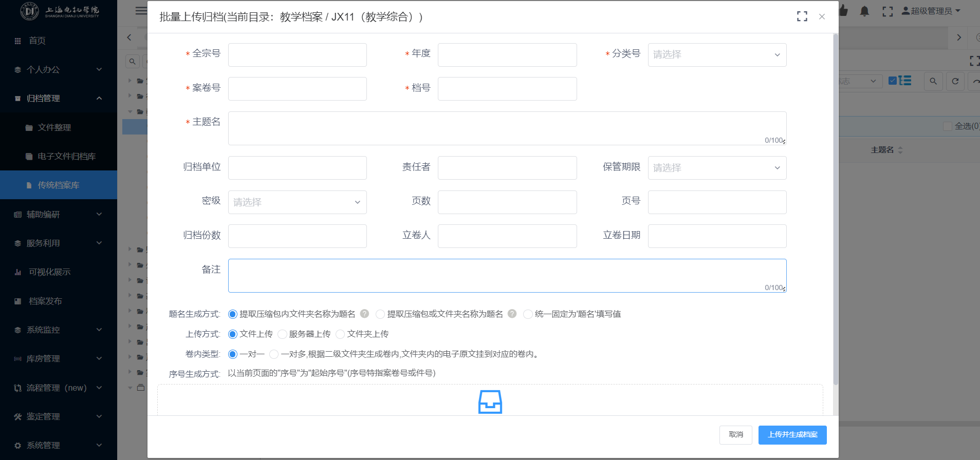The image size is (980, 460).
Task: Choose the 文件夹上传 radio option
Action: coord(340,334)
